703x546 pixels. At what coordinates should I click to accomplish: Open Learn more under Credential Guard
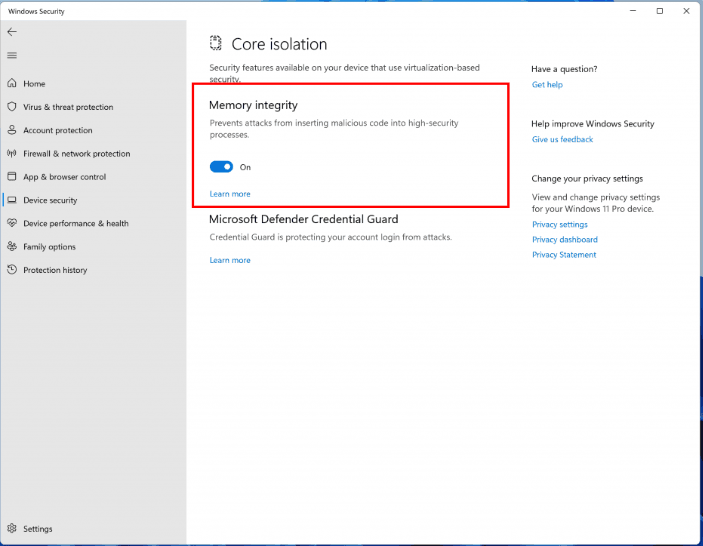(x=230, y=260)
